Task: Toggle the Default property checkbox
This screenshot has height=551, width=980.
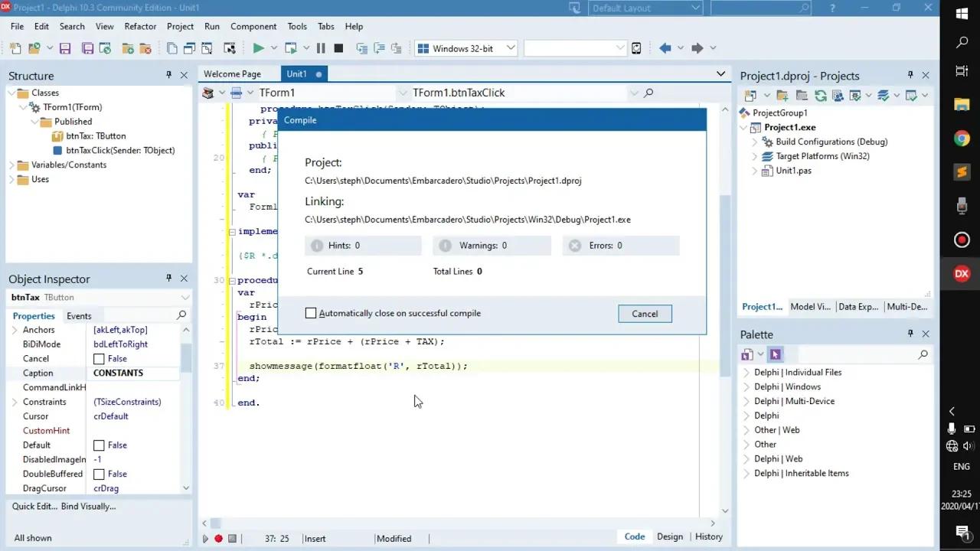Action: coord(100,445)
